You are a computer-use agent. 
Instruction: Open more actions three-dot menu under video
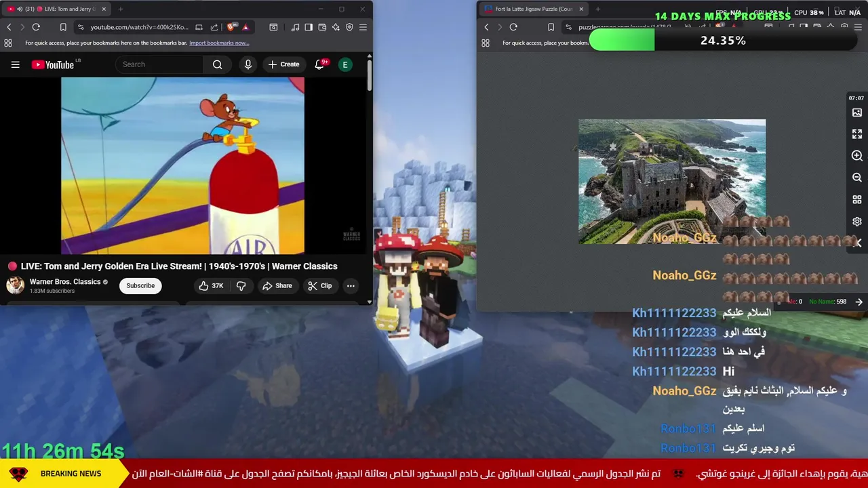(x=351, y=285)
